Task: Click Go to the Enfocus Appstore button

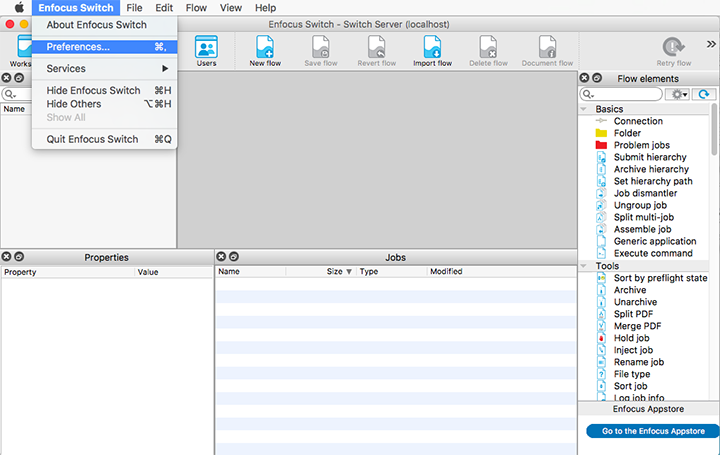Action: click(653, 431)
